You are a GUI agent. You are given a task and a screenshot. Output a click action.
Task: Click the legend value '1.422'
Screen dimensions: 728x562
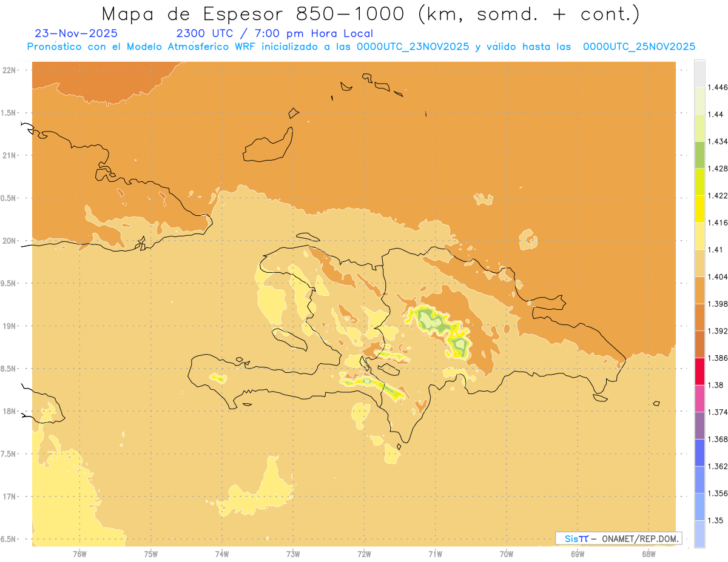click(718, 195)
